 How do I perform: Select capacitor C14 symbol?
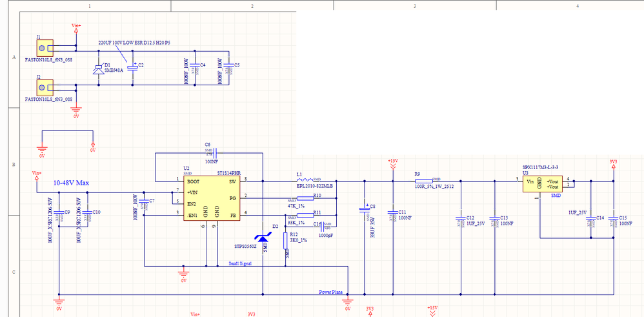[x=590, y=218]
